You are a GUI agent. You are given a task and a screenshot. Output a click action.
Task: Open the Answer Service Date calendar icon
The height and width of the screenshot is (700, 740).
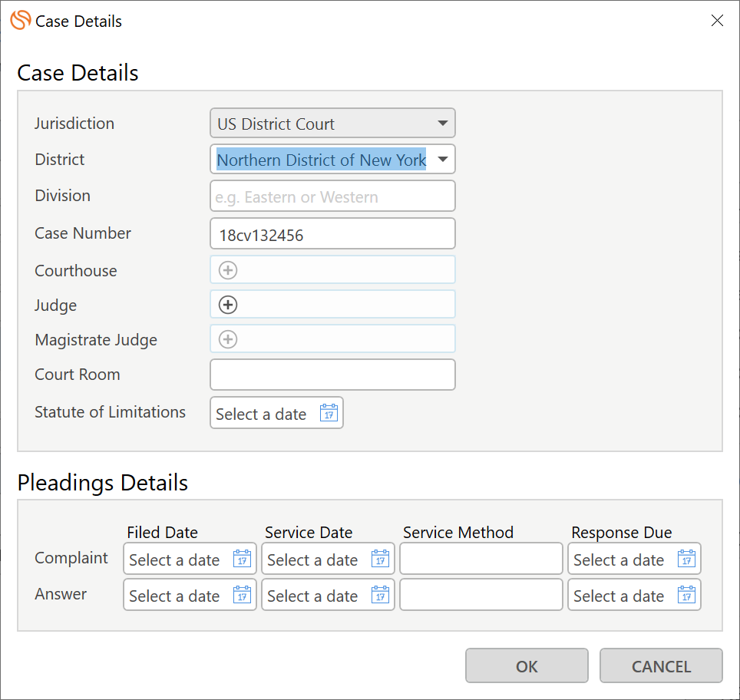coord(381,595)
